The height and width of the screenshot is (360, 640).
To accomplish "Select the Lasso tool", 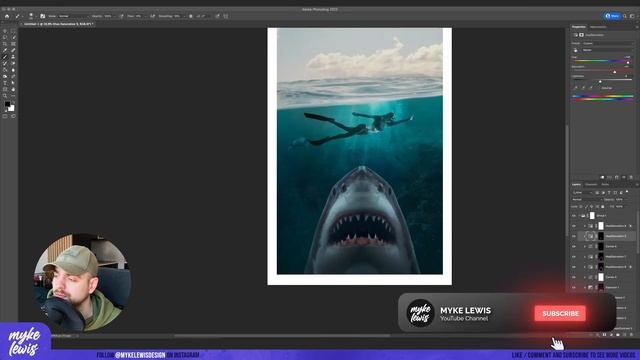I will pyautogui.click(x=5, y=37).
